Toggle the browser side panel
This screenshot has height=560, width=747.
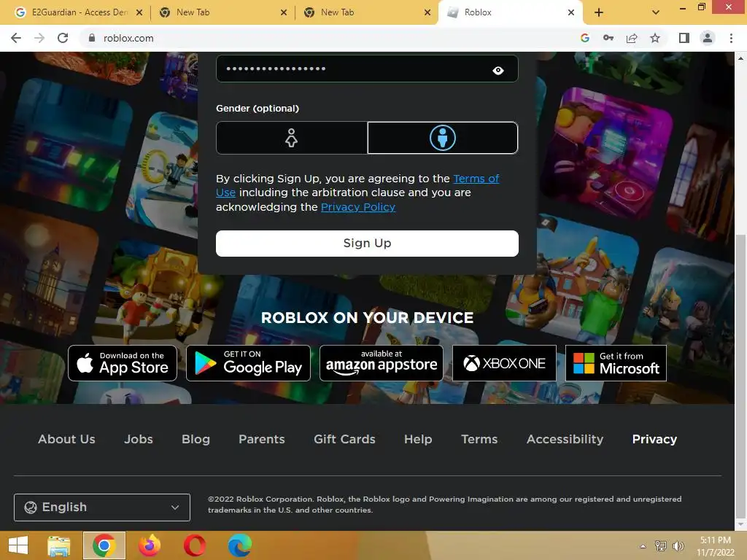(684, 38)
